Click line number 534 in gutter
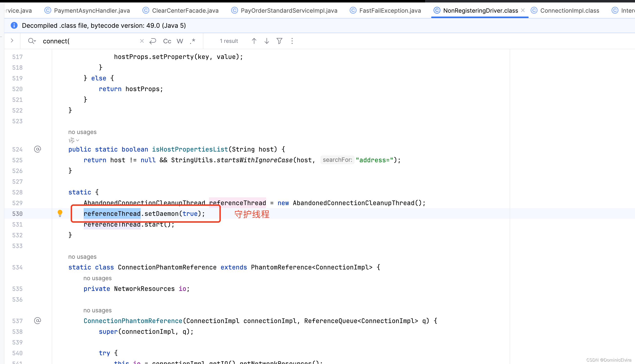The height and width of the screenshot is (364, 635). [x=18, y=267]
